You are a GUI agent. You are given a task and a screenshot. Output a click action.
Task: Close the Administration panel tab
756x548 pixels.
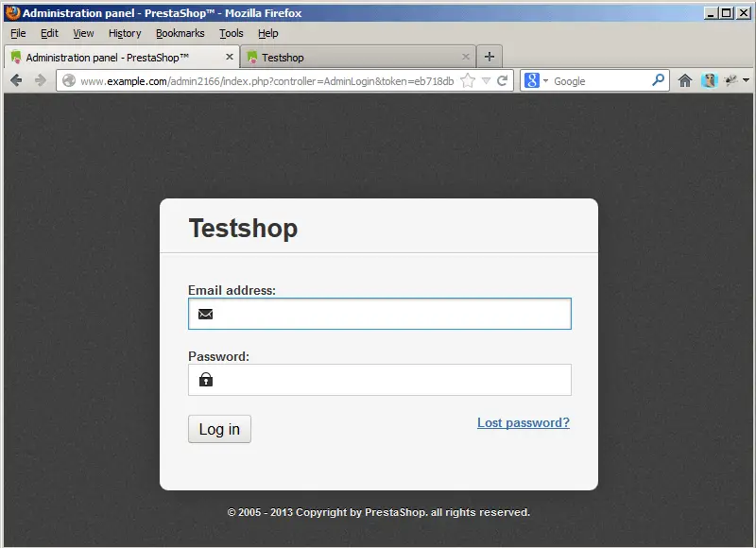click(230, 57)
